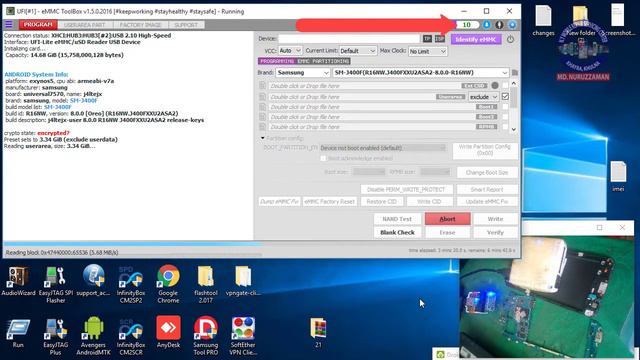Screen dimensions: 640x360
Task: Click the folder icon beside the model dropdown
Action: click(515, 73)
